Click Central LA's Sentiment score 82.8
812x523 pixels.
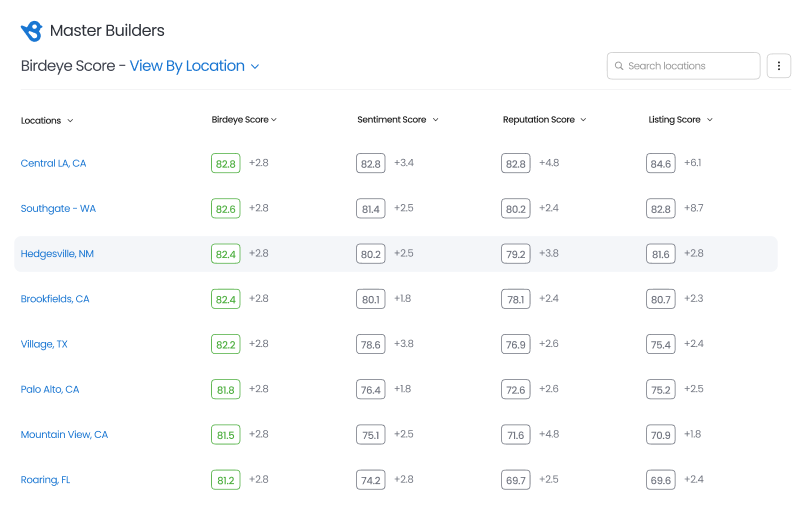point(371,163)
